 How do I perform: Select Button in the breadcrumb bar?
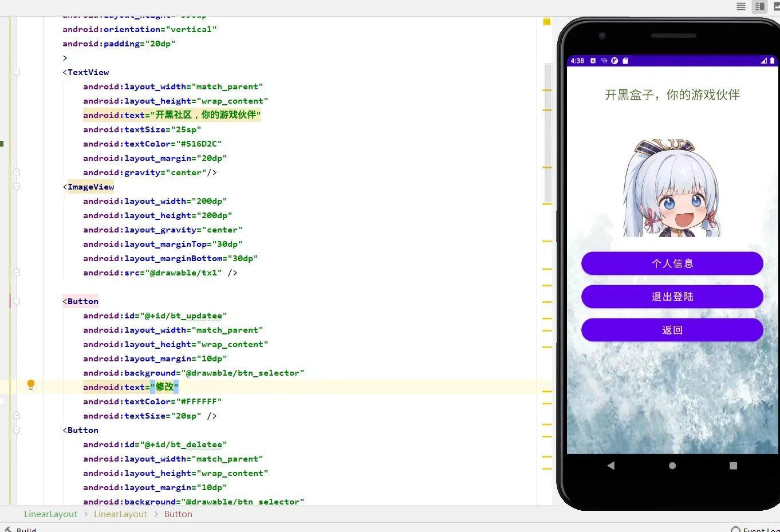[178, 514]
